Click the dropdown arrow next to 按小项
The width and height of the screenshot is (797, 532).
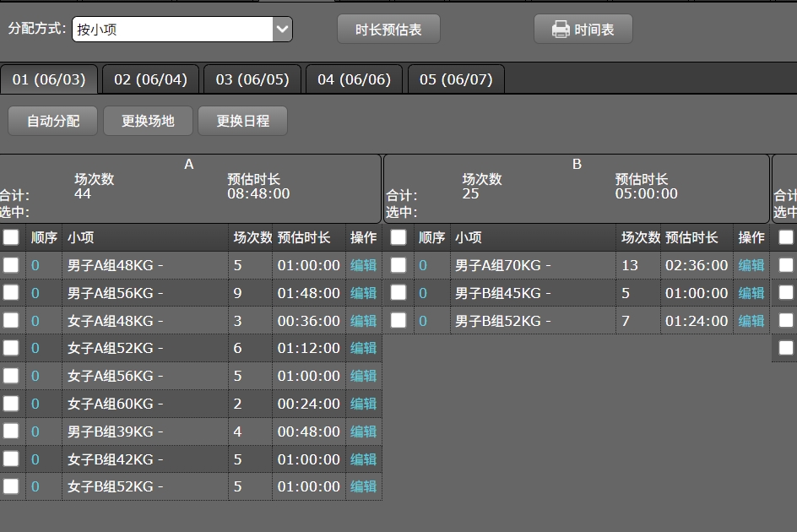pyautogui.click(x=282, y=28)
